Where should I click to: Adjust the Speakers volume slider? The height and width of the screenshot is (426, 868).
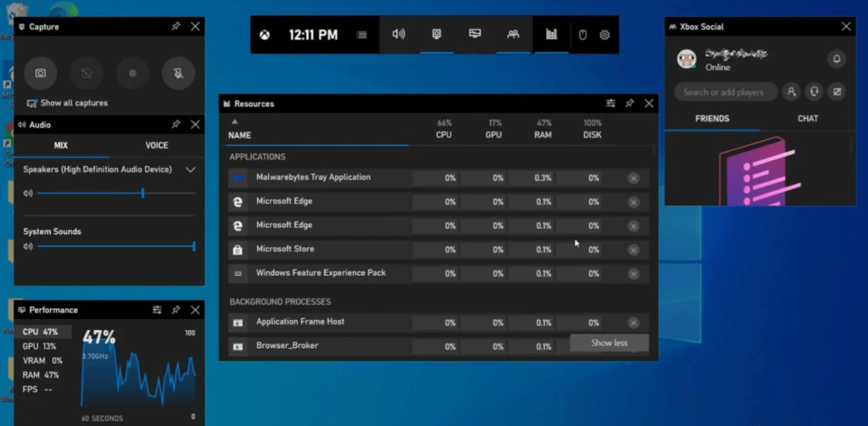point(116,193)
